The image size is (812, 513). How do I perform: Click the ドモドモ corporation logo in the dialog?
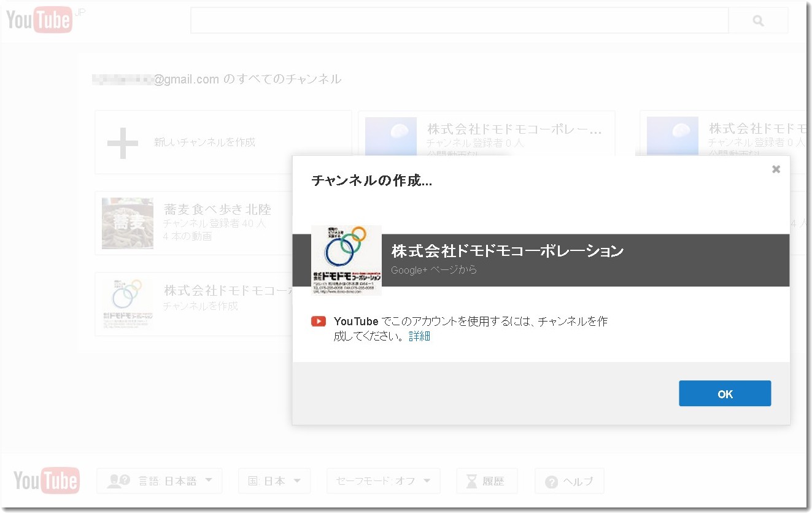click(346, 260)
